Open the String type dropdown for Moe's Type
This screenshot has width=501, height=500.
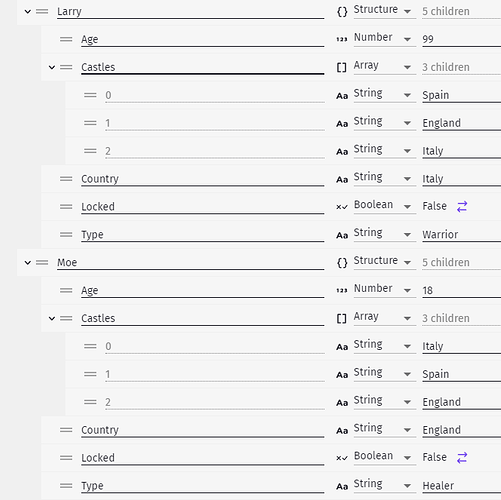385,485
